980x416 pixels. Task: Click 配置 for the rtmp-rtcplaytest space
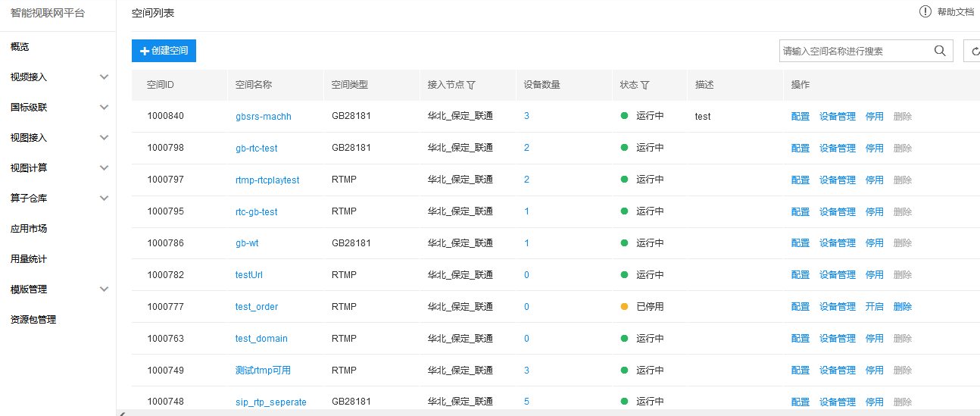[800, 180]
